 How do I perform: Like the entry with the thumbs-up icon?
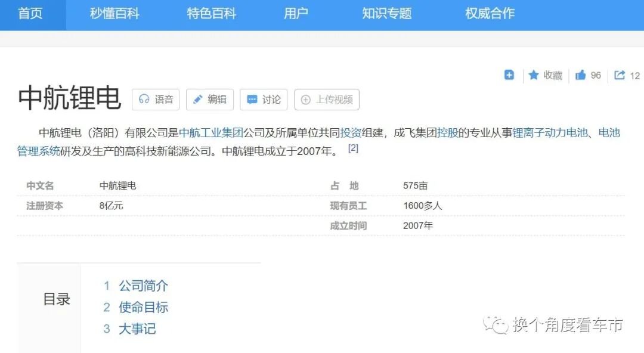[x=579, y=75]
